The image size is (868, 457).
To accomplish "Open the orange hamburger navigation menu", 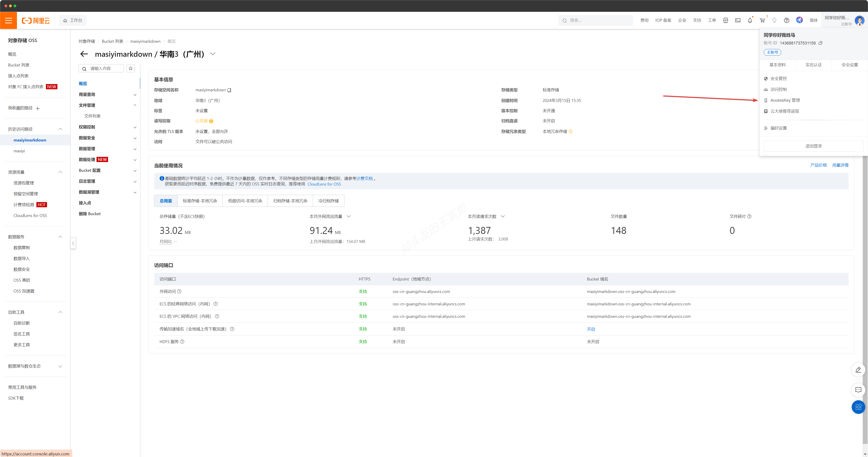I will click(x=8, y=20).
